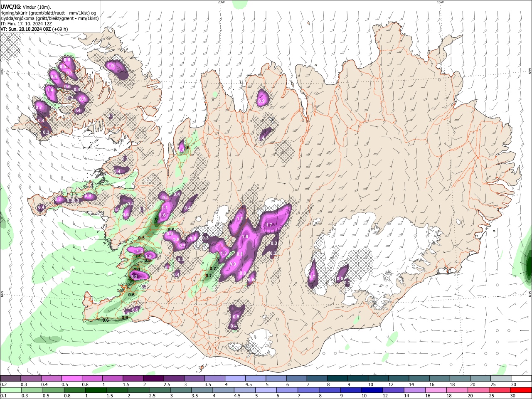Click the VT: Sun. 20.10.2024 09Z (+69 h) line
The height and width of the screenshot is (399, 532).
[x=34, y=29]
